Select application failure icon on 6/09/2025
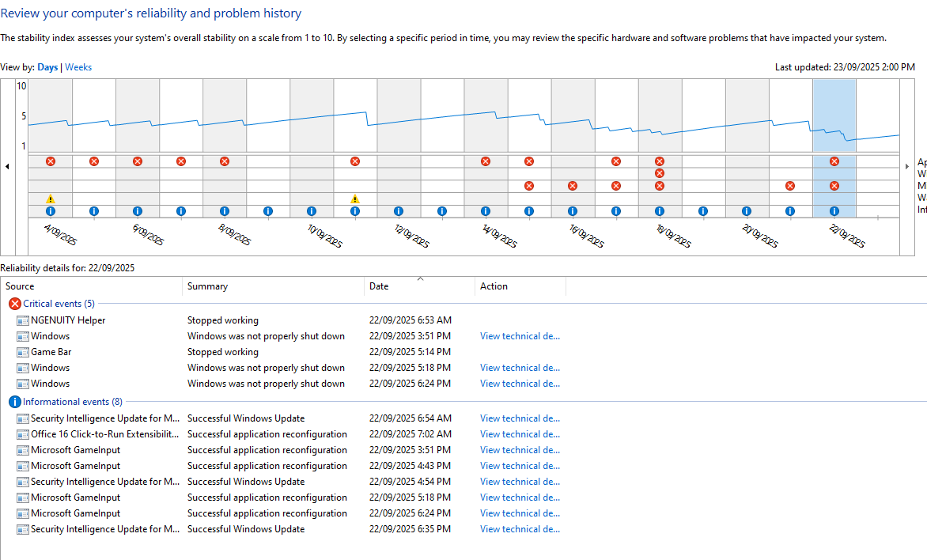This screenshot has width=927, height=560. pyautogui.click(x=137, y=161)
